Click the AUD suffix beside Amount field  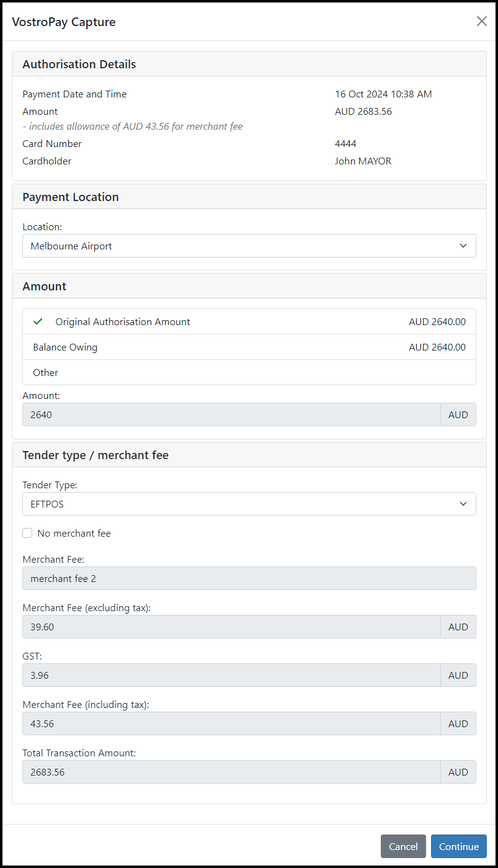click(458, 414)
